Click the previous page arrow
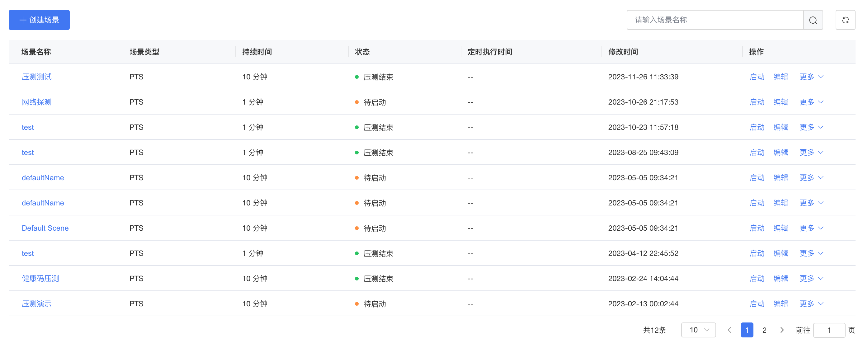This screenshot has height=348, width=868. coord(729,330)
